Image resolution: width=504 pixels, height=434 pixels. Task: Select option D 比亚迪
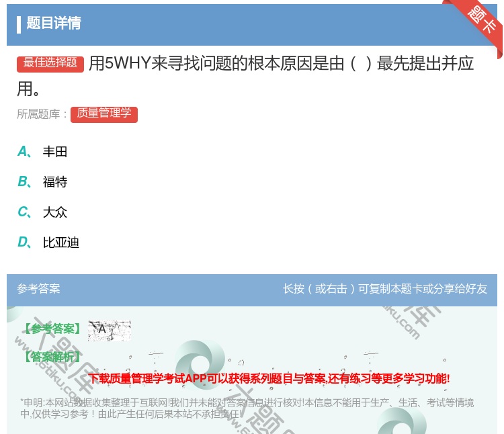[48, 243]
